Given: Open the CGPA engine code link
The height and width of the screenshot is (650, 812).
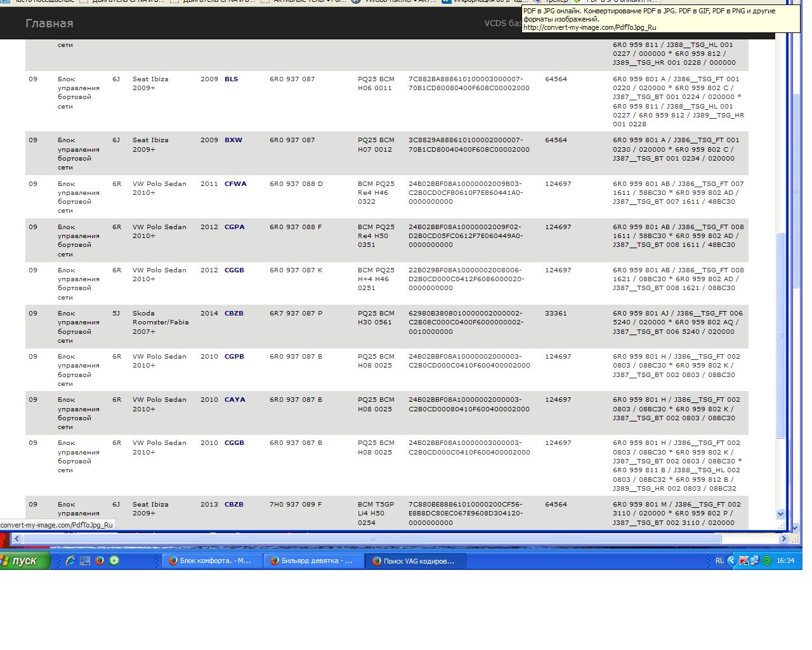Looking at the screenshot, I should pos(234,227).
